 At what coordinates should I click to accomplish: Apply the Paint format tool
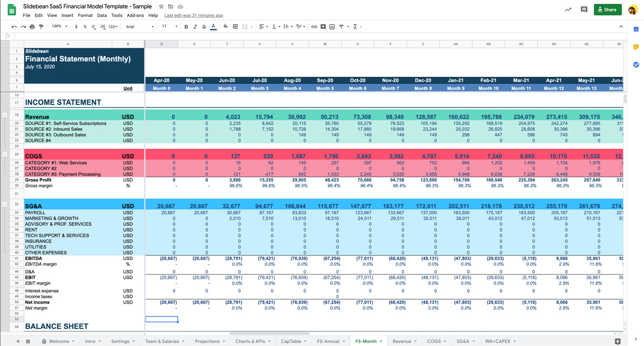tap(42, 26)
